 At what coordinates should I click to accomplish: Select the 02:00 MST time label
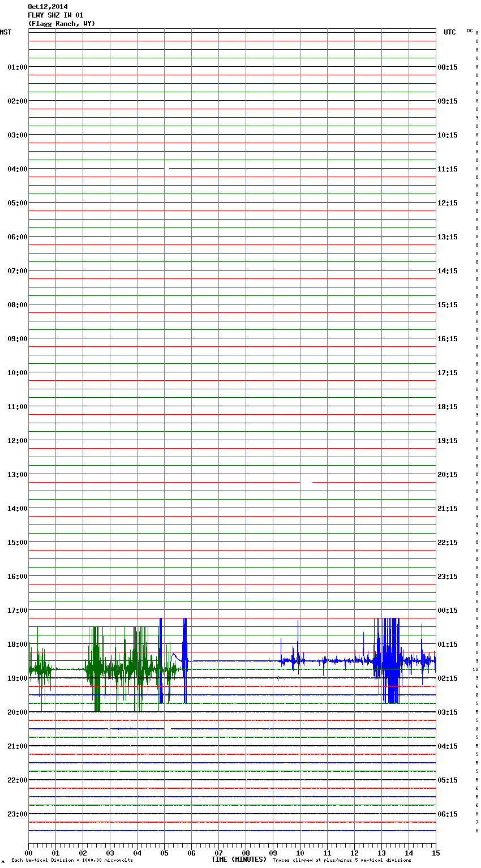point(18,101)
